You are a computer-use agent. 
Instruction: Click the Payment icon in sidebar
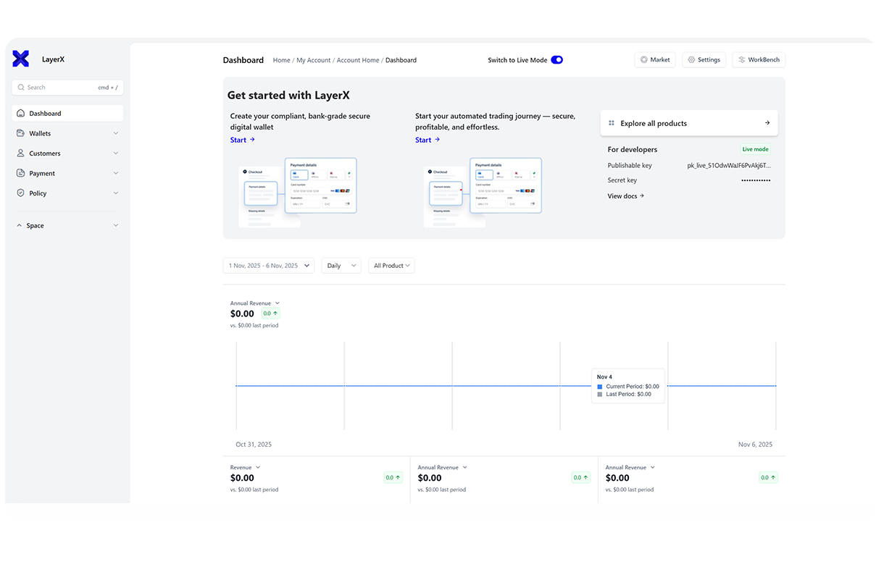(21, 174)
